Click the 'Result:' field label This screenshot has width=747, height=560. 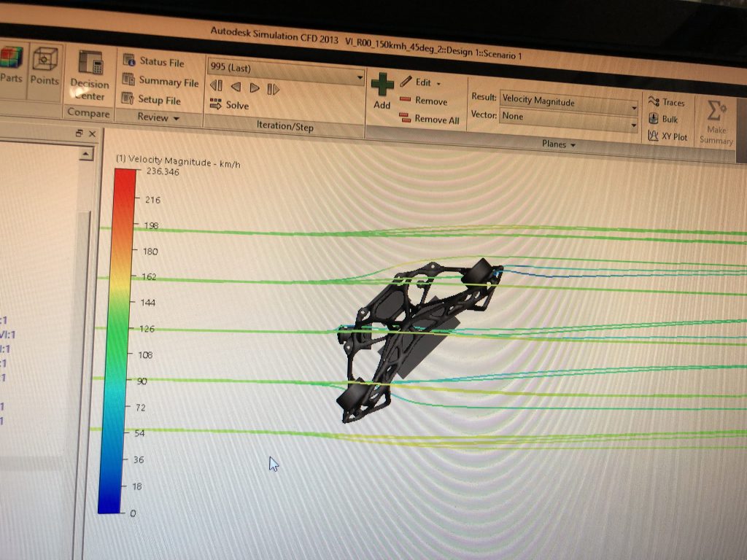484,97
